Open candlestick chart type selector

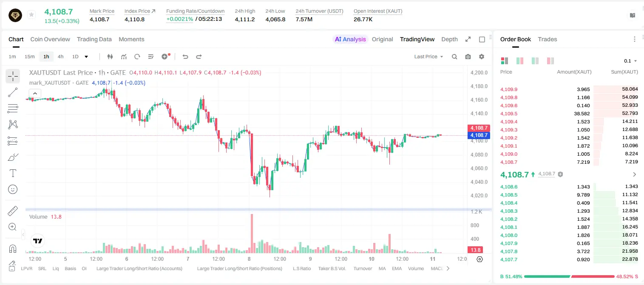(x=111, y=57)
